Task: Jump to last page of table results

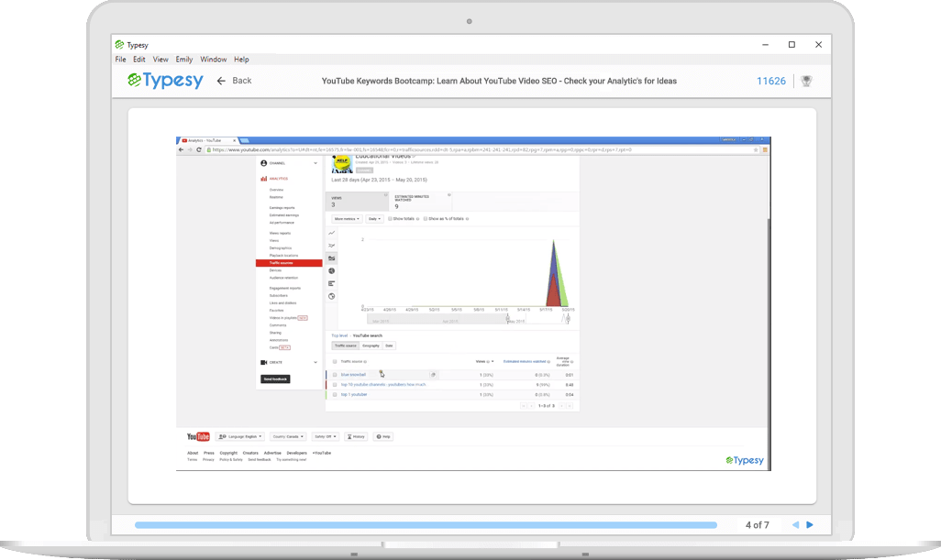Action: 570,406
